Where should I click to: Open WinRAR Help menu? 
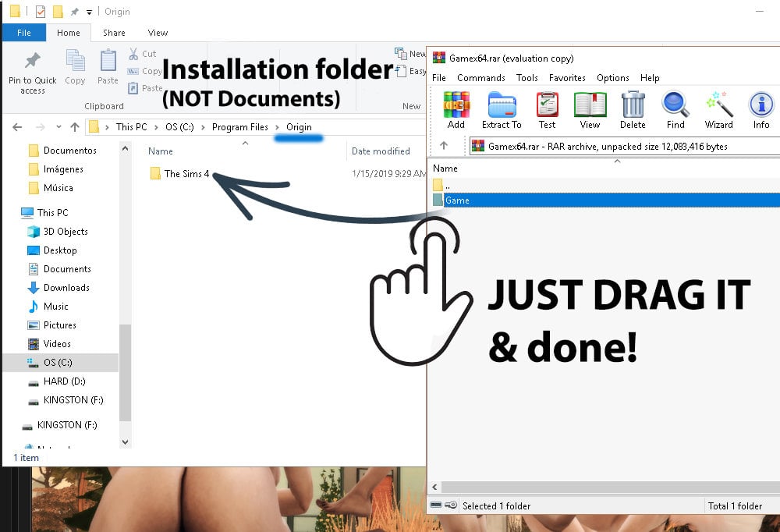pyautogui.click(x=650, y=78)
